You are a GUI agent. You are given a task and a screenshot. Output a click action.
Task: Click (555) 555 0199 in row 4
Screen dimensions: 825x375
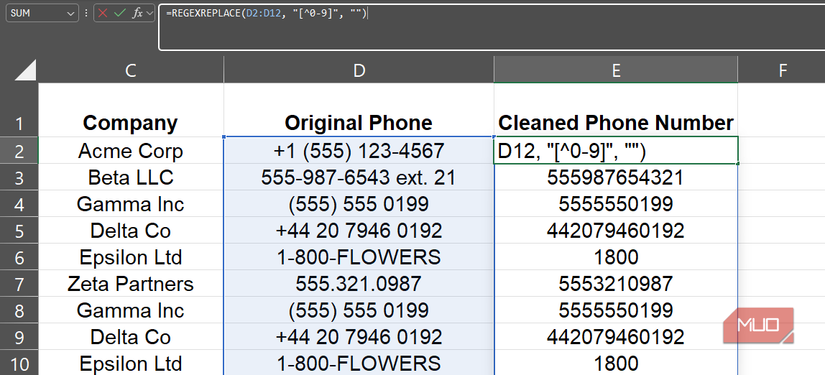(359, 204)
